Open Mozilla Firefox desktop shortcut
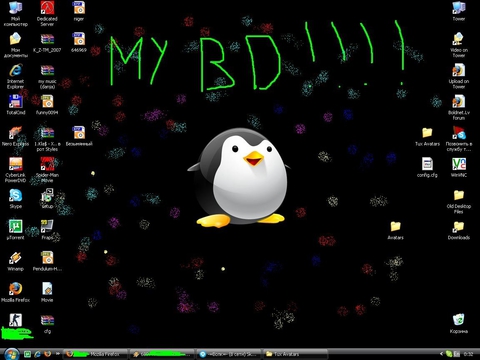The image size is (480, 360). (15, 292)
